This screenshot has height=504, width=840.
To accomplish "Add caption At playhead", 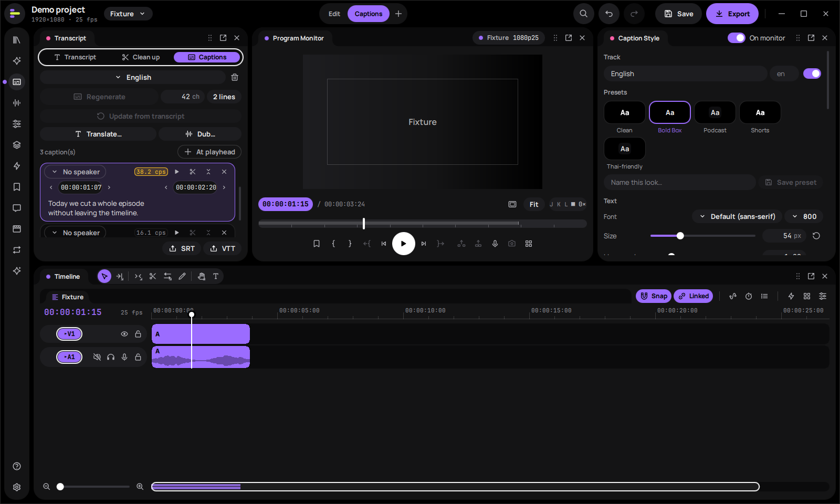I will [x=209, y=152].
